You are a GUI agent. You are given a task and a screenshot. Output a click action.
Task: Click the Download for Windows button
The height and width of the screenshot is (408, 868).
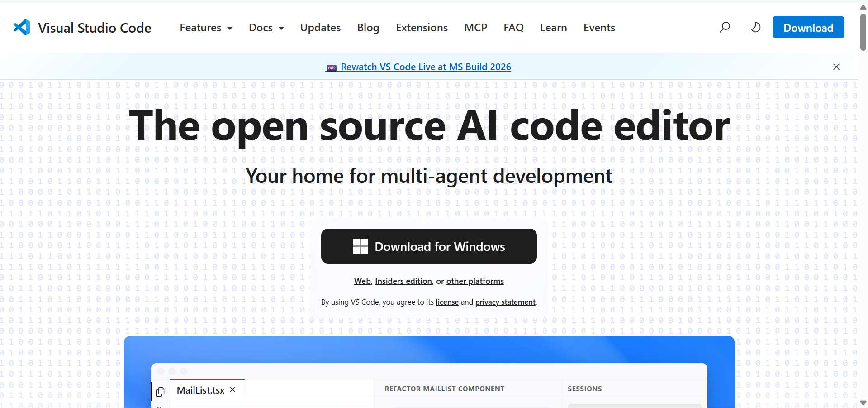[429, 246]
